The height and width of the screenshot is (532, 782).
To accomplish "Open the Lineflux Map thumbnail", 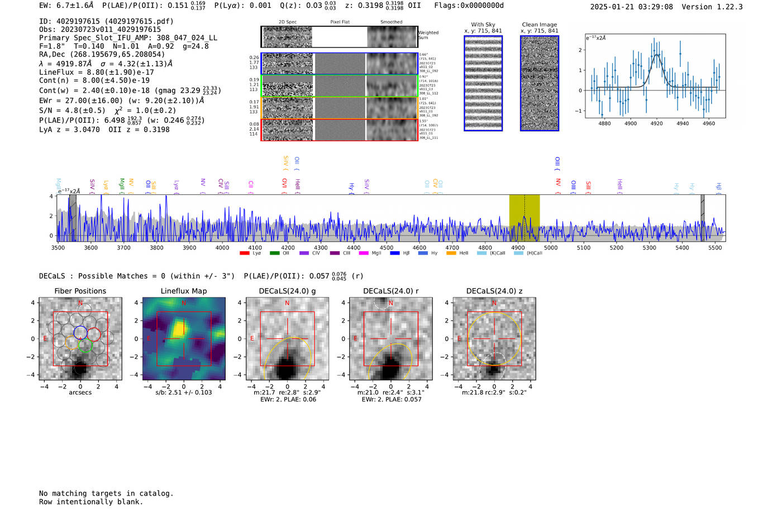I will pos(184,339).
